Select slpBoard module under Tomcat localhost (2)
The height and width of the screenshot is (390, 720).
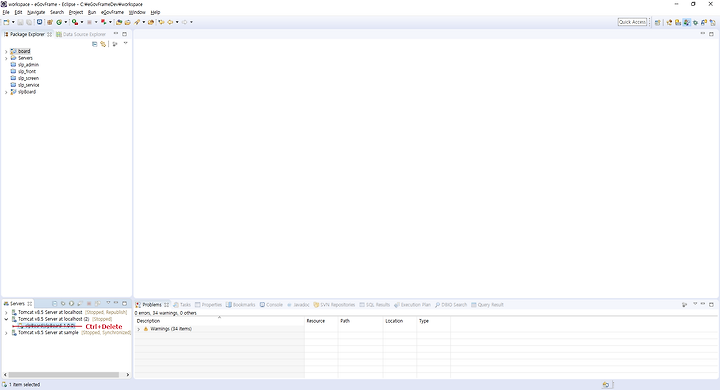[47, 326]
